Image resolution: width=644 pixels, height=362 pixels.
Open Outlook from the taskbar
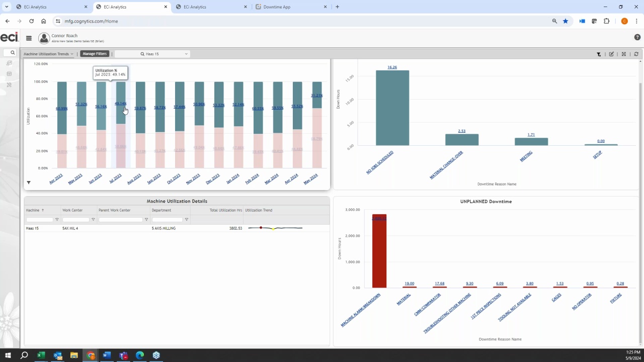click(x=57, y=355)
